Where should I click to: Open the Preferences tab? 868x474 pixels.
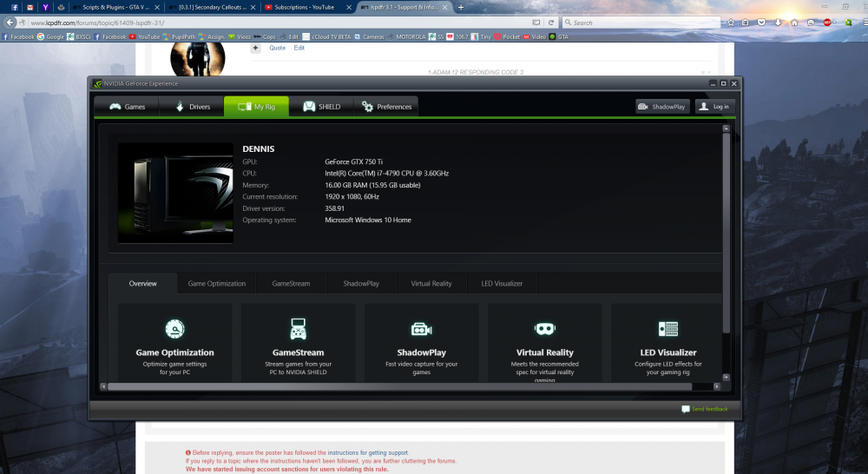pos(386,106)
